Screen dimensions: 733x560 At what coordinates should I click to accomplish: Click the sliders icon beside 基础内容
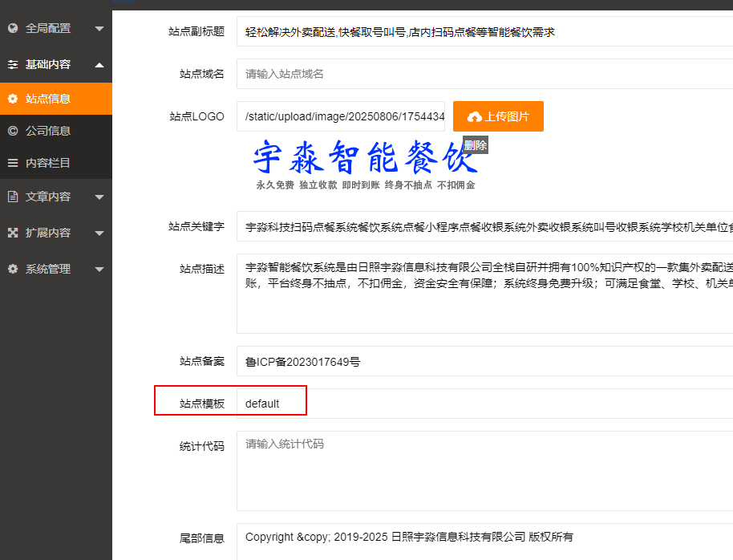pos(13,64)
